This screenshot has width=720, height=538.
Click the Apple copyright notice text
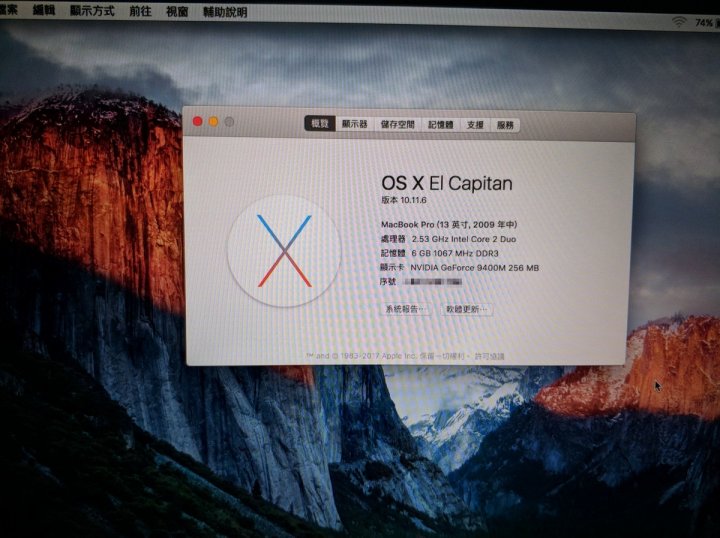[x=387, y=356]
